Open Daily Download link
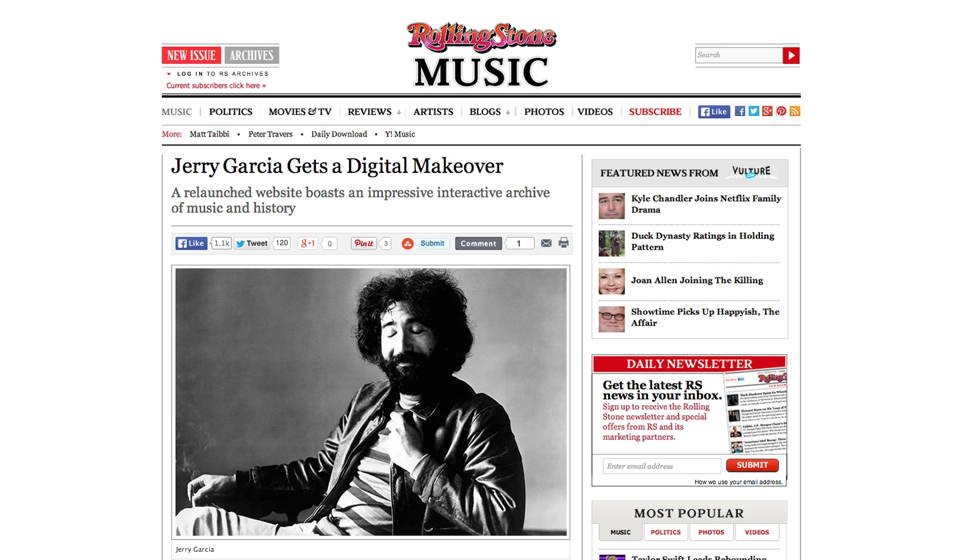Screen dimensions: 968x560 [339, 134]
